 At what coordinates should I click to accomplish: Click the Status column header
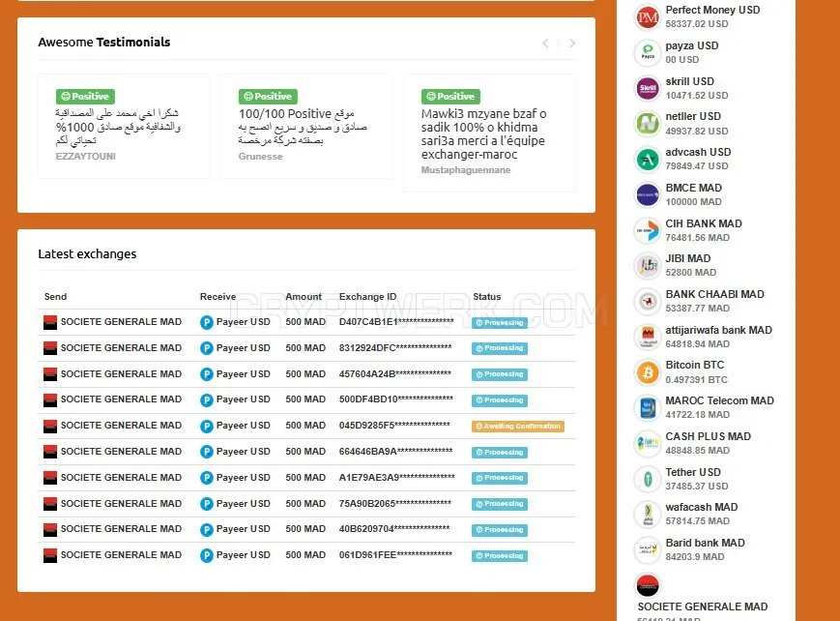point(487,297)
